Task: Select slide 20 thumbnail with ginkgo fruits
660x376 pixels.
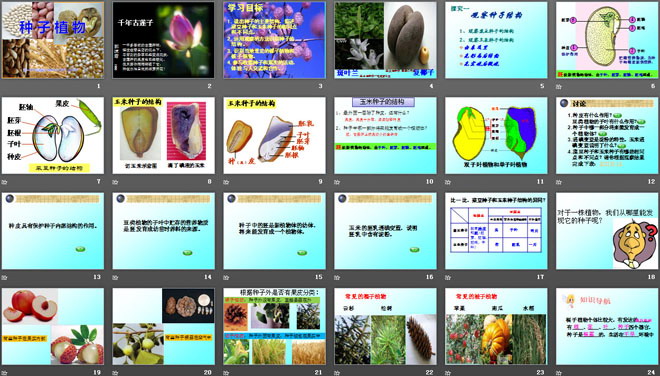Action: [163, 326]
